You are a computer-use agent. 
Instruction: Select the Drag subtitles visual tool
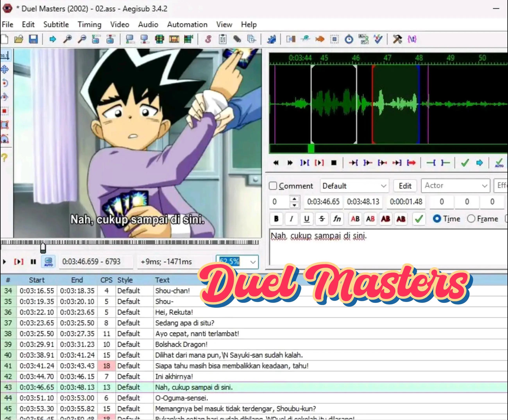pyautogui.click(x=5, y=70)
